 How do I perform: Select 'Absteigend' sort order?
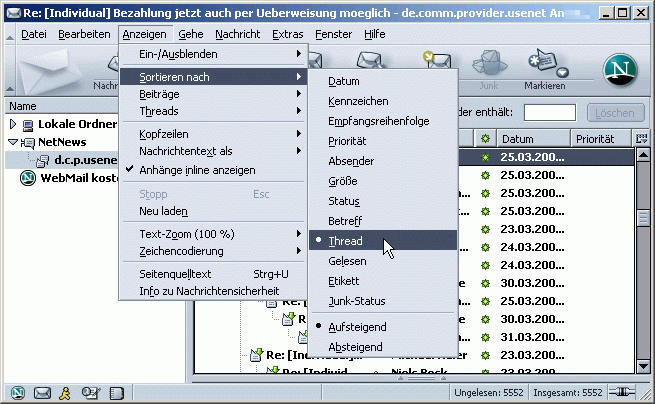pos(355,347)
